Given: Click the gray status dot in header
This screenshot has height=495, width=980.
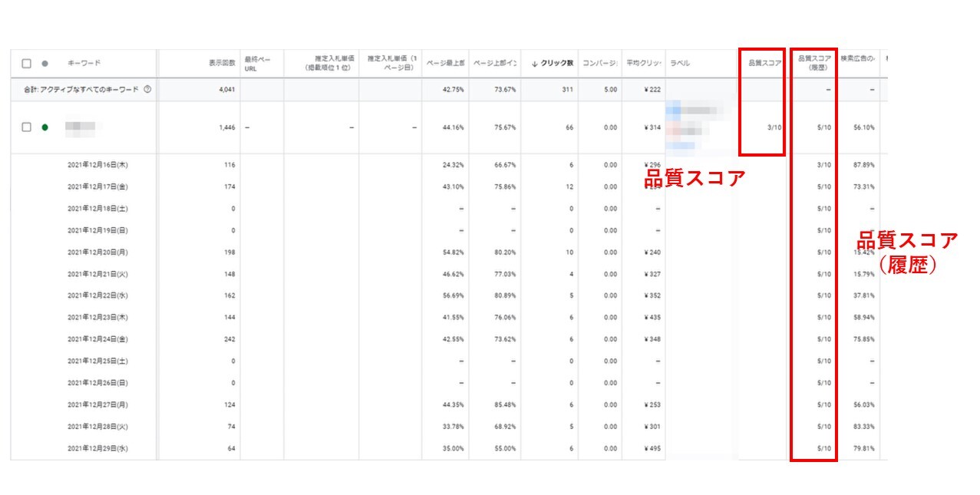Looking at the screenshot, I should pyautogui.click(x=45, y=64).
